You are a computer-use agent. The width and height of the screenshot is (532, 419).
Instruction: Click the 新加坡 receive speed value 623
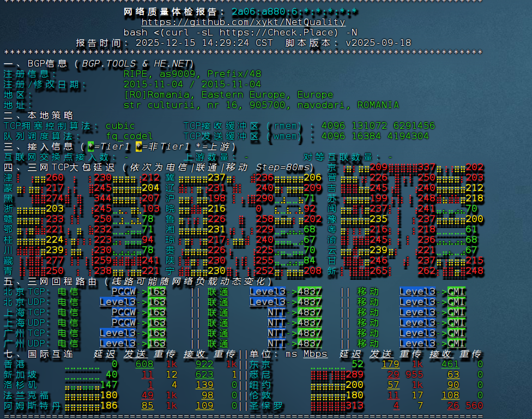204,375
